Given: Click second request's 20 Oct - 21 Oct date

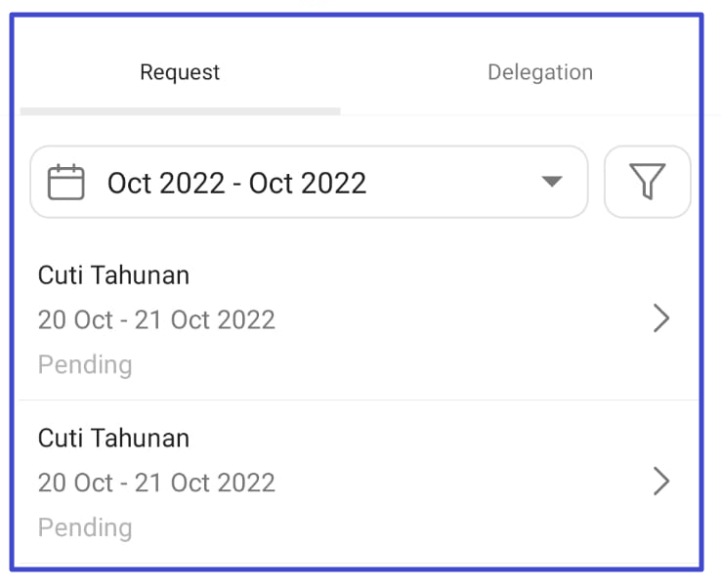Looking at the screenshot, I should [x=156, y=483].
